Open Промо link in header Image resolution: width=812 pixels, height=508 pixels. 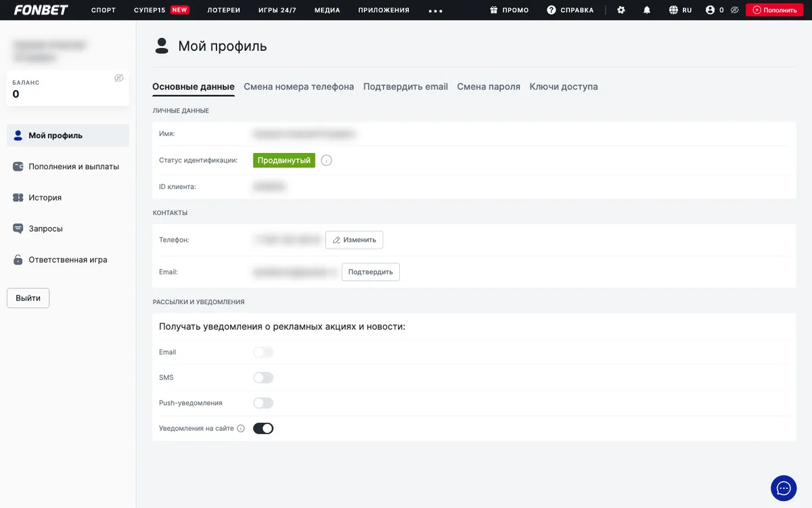(510, 10)
